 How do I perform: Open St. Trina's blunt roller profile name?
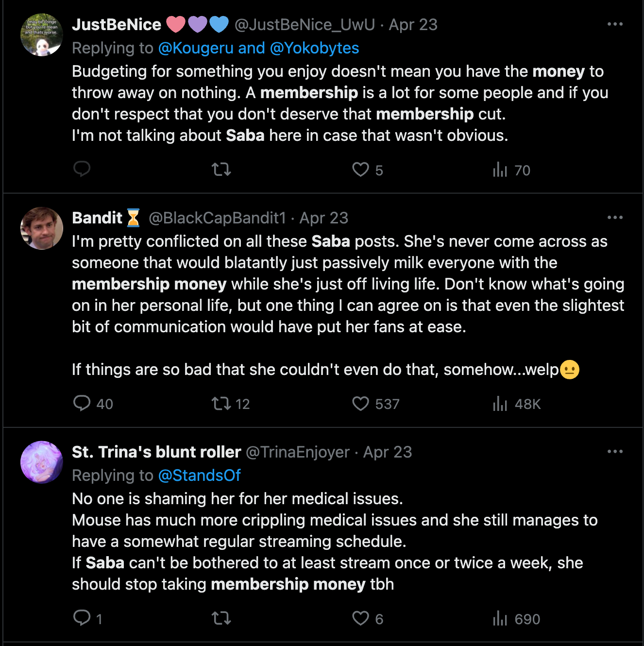point(156,452)
